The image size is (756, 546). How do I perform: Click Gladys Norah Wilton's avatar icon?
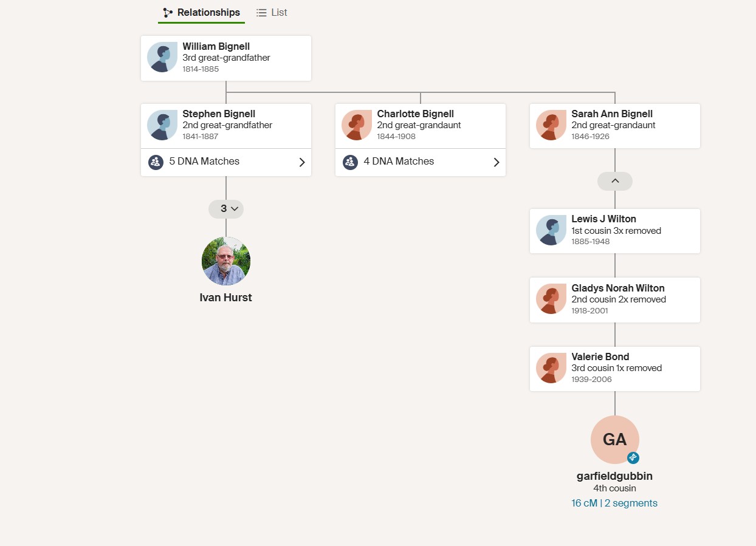pos(551,299)
